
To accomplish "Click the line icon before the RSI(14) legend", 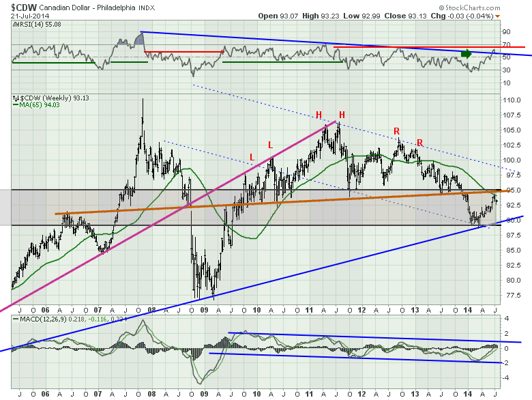I will (x=15, y=25).
